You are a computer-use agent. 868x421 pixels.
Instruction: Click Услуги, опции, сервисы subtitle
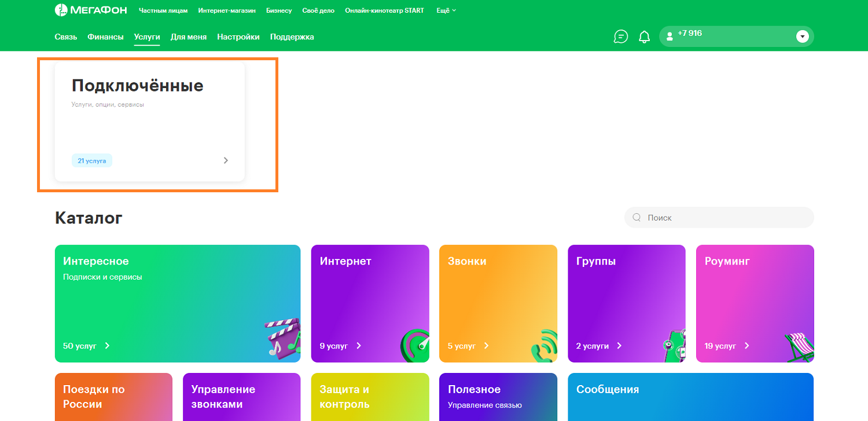pyautogui.click(x=108, y=105)
